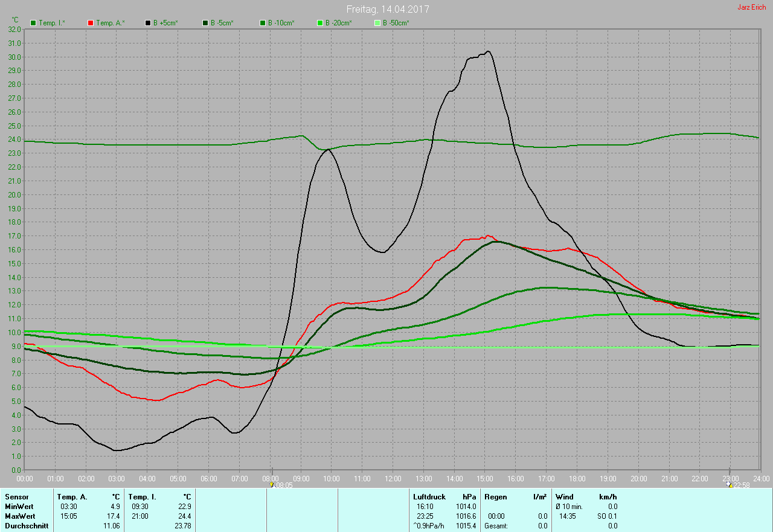Select the 9.0 y-axis label

[x=16, y=347]
